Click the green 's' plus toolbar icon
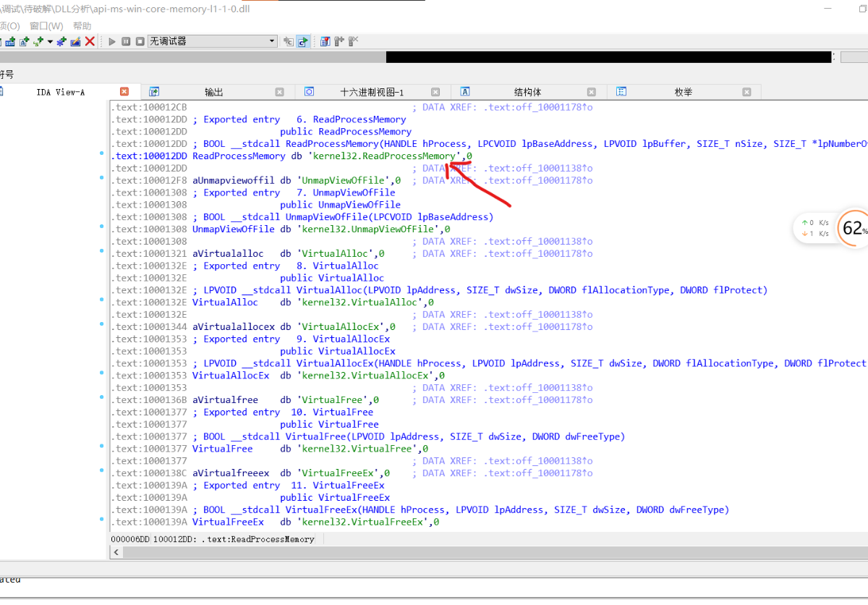 (x=38, y=41)
